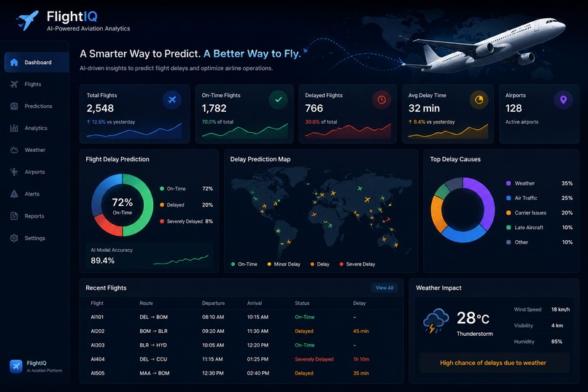Click flight AI505 row label
Viewport: 588px width, 392px height.
98,373
